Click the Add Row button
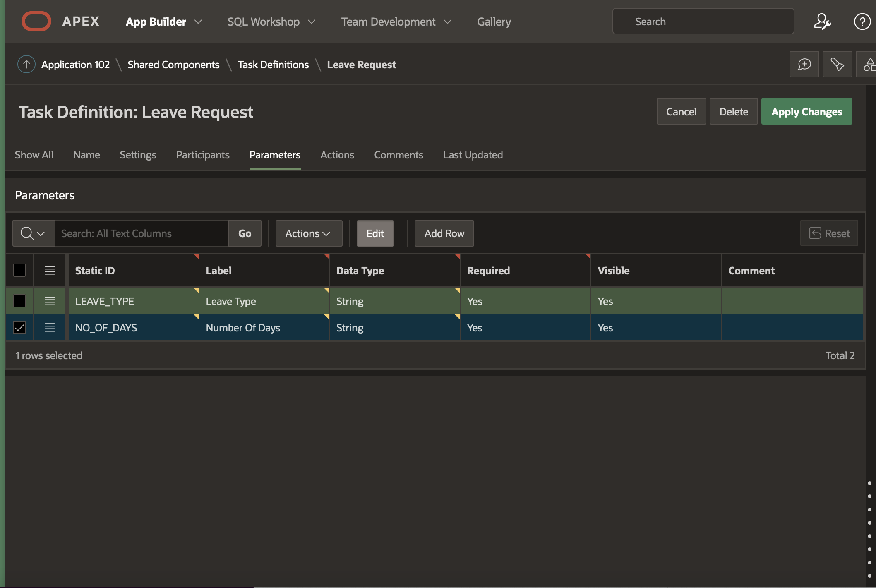The width and height of the screenshot is (876, 588). click(444, 233)
